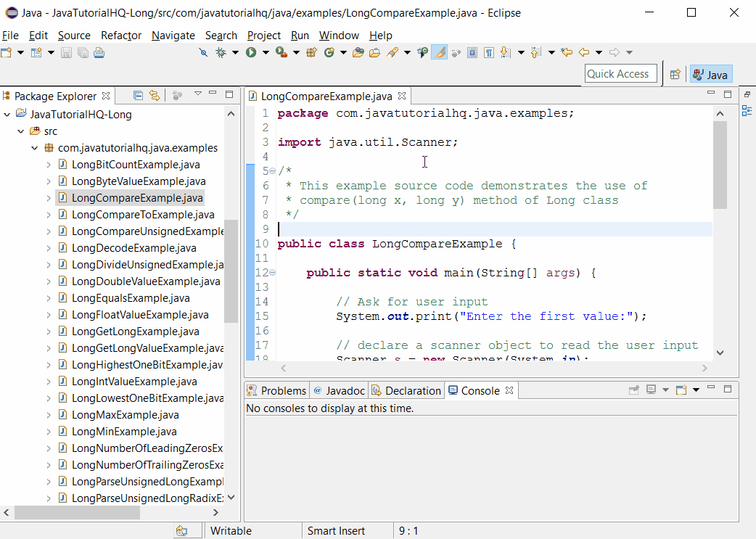The height and width of the screenshot is (539, 756).
Task: Click the Open Perspective button
Action: click(675, 74)
